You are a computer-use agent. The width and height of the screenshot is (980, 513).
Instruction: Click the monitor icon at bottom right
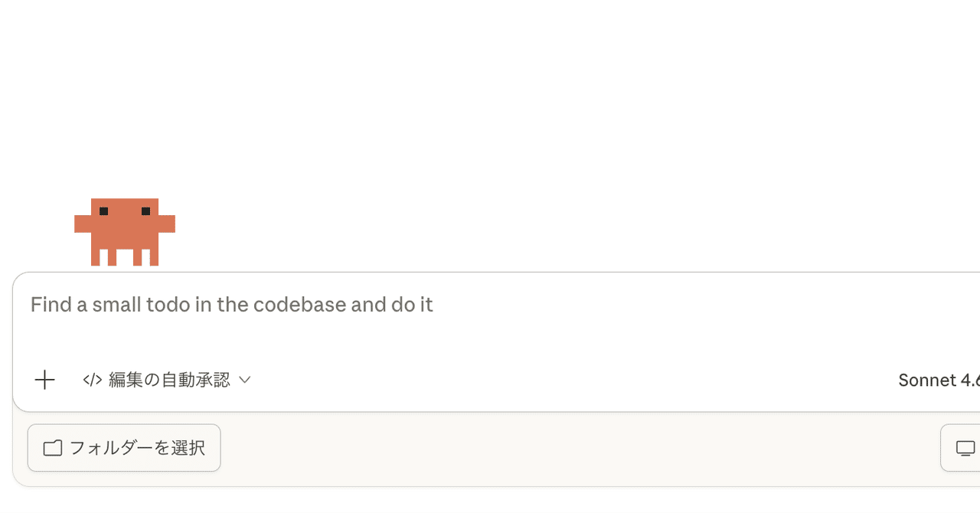pos(965,448)
